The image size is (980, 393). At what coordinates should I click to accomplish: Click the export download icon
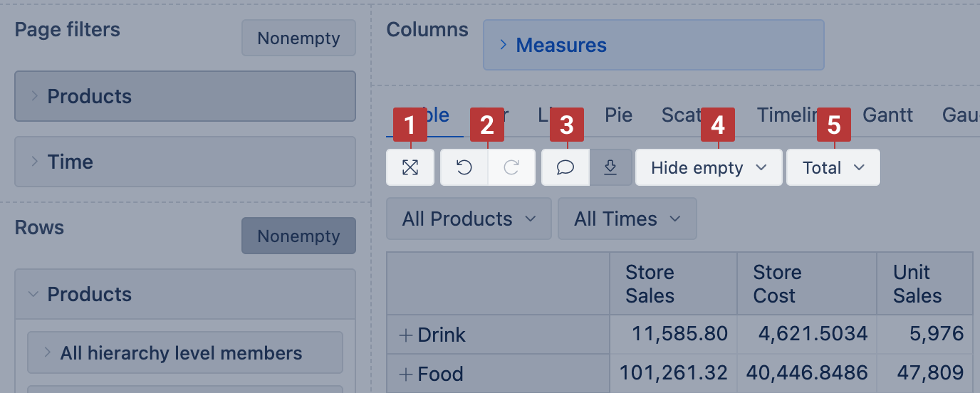click(610, 167)
